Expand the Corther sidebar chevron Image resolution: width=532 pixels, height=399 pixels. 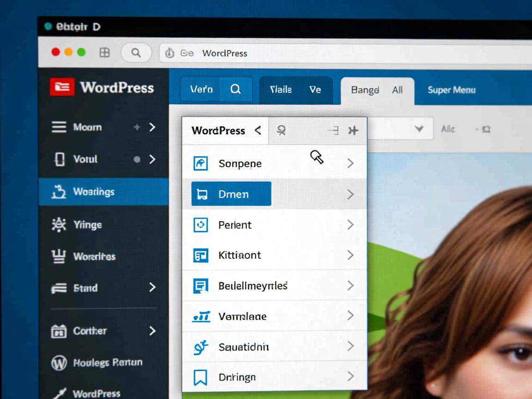pyautogui.click(x=152, y=331)
